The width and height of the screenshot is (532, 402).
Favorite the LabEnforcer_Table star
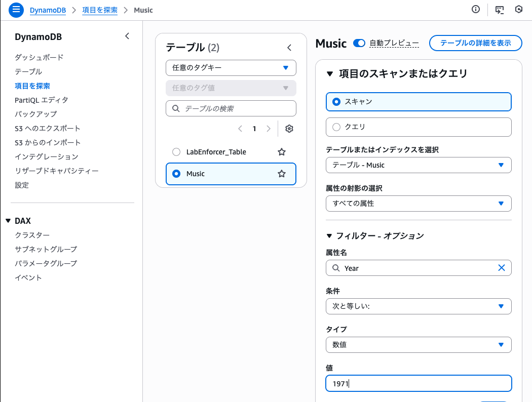282,152
